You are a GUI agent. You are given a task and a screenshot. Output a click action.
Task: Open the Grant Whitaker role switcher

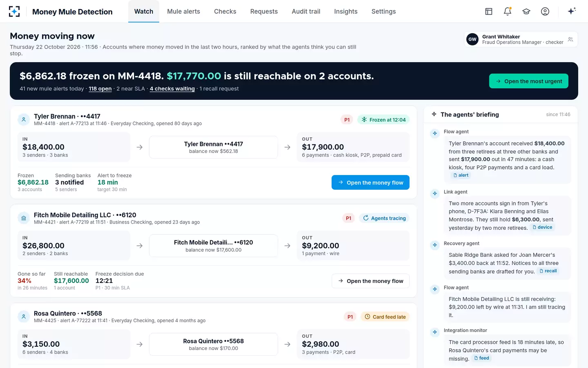pos(521,39)
